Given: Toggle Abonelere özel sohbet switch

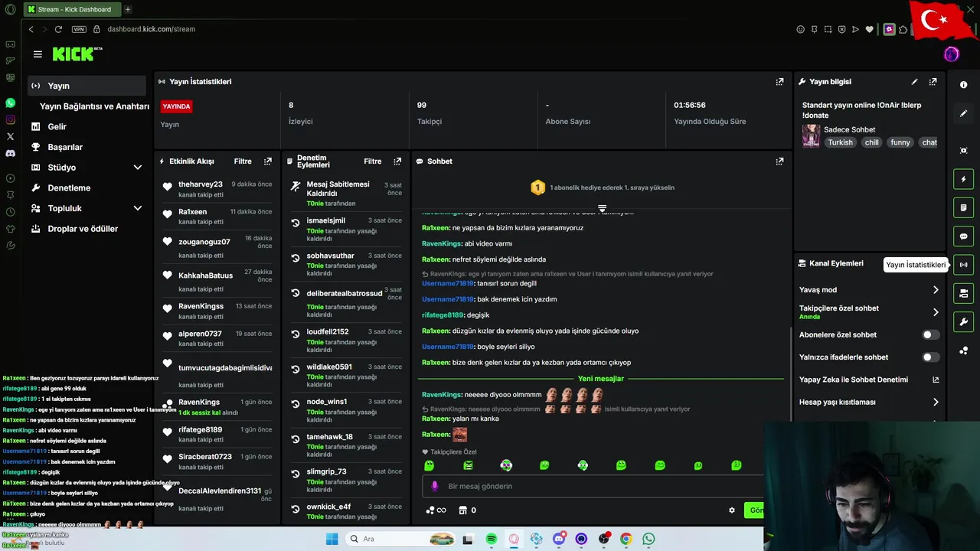Looking at the screenshot, I should click(930, 334).
